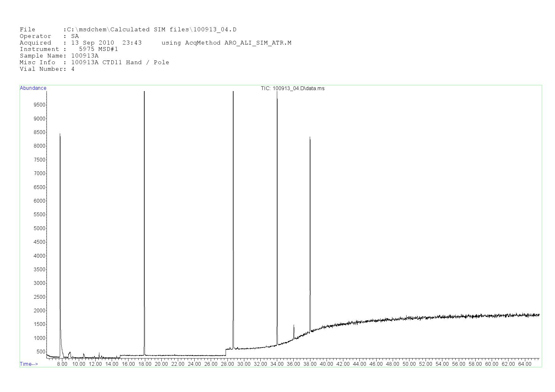Click the 500 abundance axis value

click(41, 352)
